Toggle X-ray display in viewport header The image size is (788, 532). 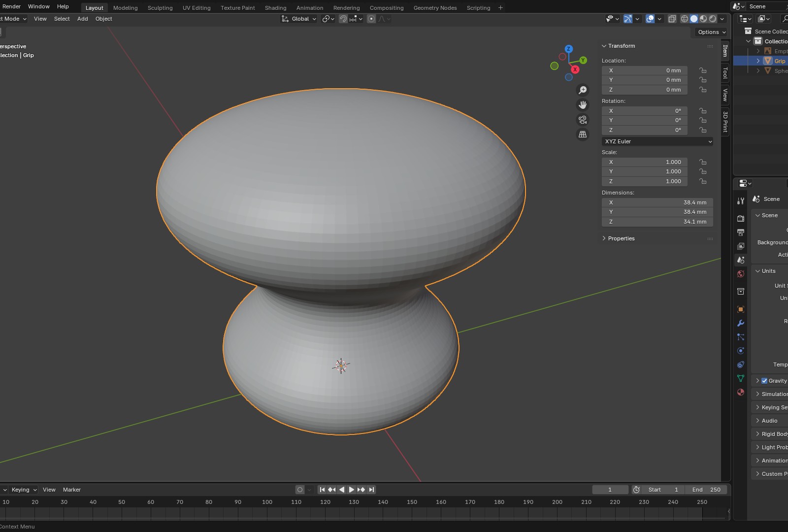pyautogui.click(x=672, y=19)
